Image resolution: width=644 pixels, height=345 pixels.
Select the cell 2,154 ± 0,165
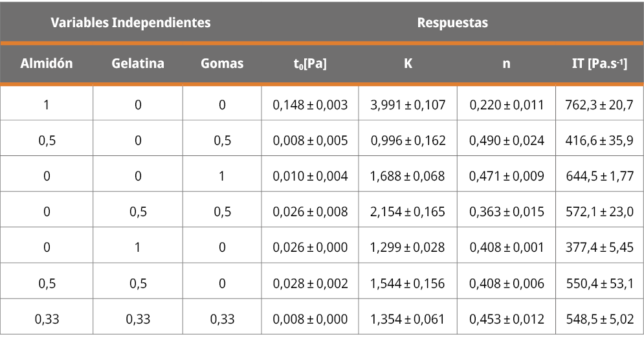408,212
